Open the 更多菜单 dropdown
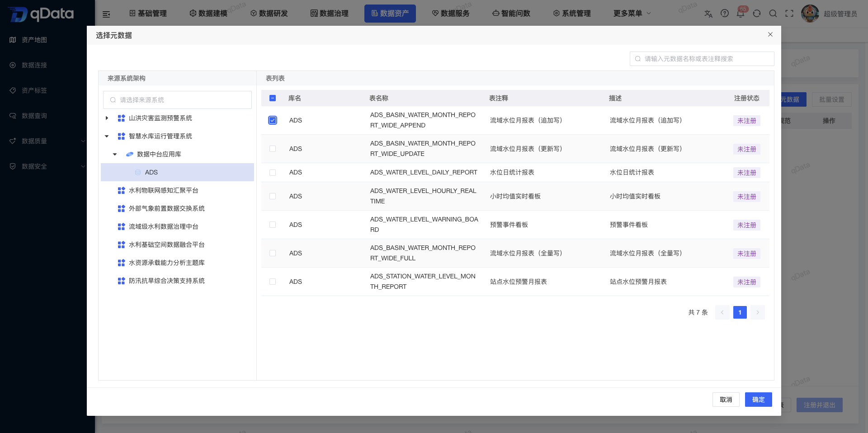This screenshot has height=433, width=868. 632,14
